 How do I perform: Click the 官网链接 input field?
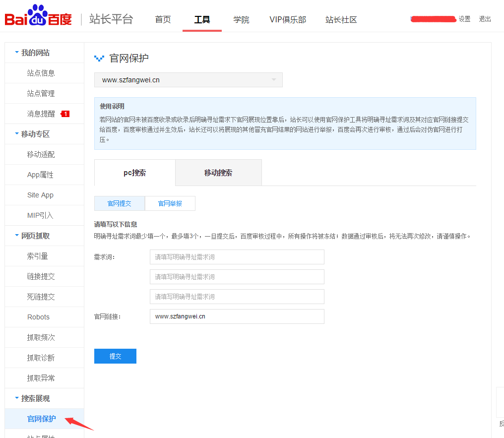tap(237, 316)
